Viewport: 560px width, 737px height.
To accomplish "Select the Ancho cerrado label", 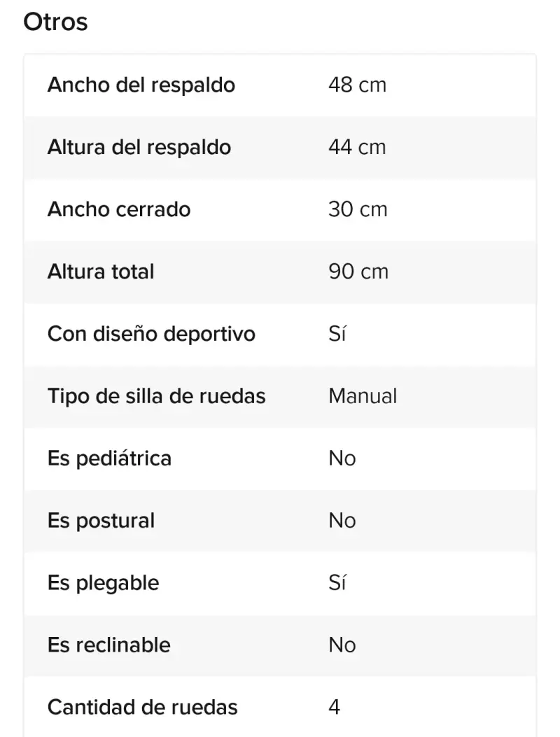I will [x=119, y=209].
